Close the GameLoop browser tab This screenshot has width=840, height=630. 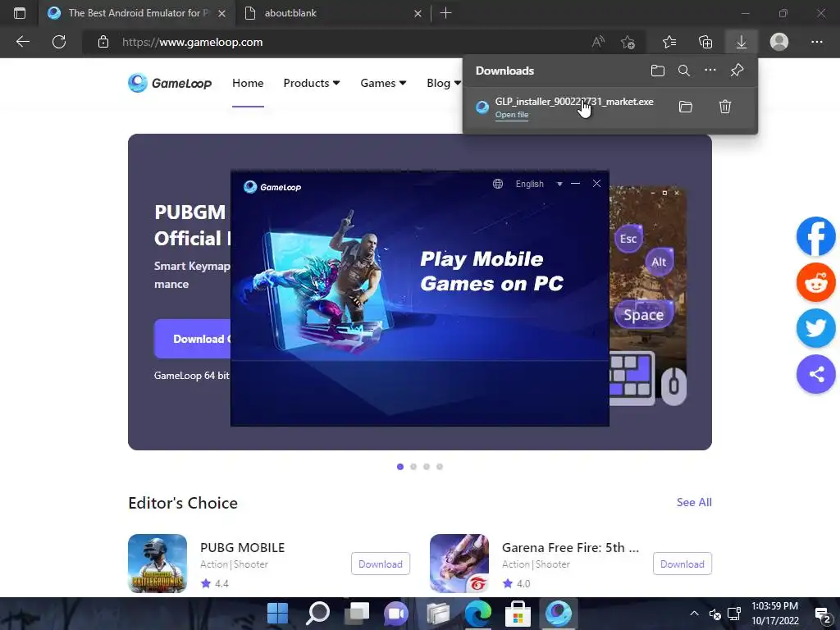click(x=221, y=13)
